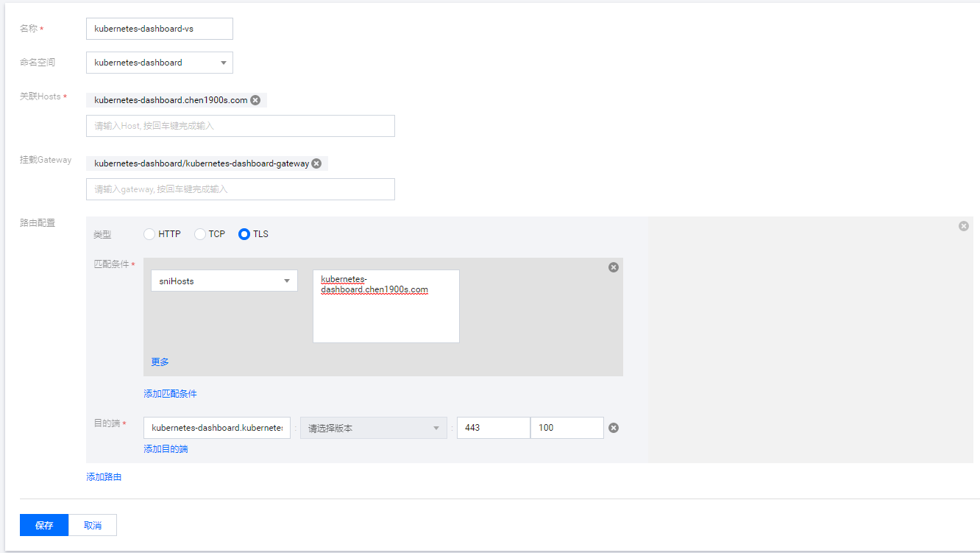The width and height of the screenshot is (980, 553).
Task: Select the HTTP route type
Action: pyautogui.click(x=150, y=234)
